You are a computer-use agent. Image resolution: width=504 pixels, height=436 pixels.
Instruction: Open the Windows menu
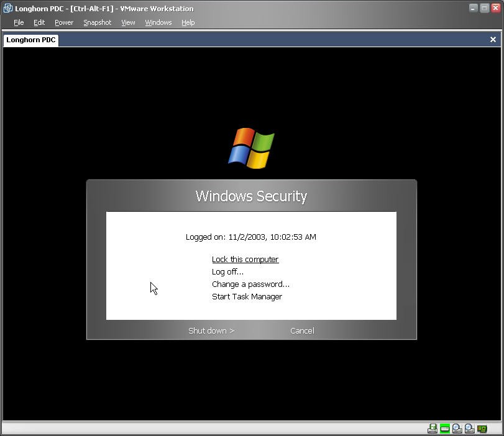(x=158, y=22)
